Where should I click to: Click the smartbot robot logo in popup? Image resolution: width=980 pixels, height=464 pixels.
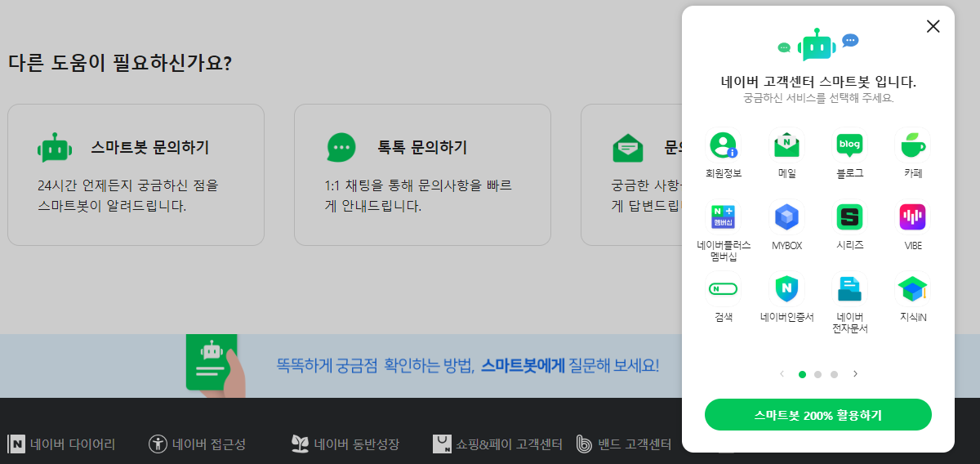(817, 45)
